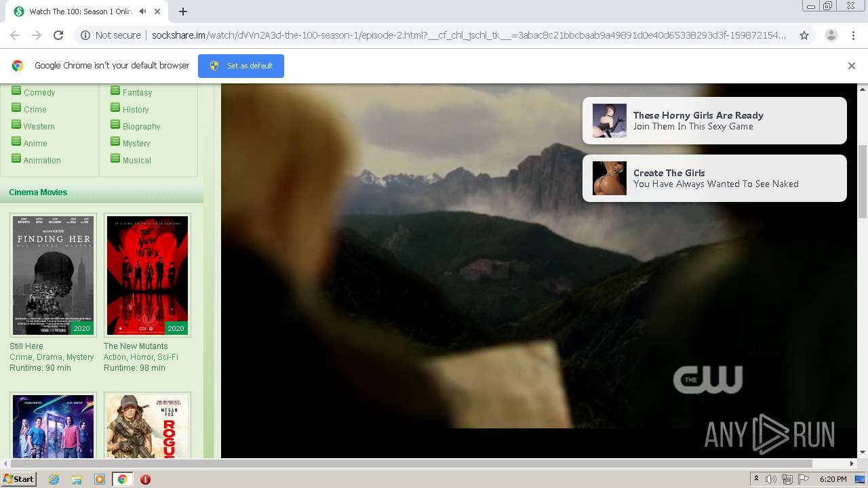Click the green icon beside Anime
Screen dimensions: 868x488
[16, 142]
